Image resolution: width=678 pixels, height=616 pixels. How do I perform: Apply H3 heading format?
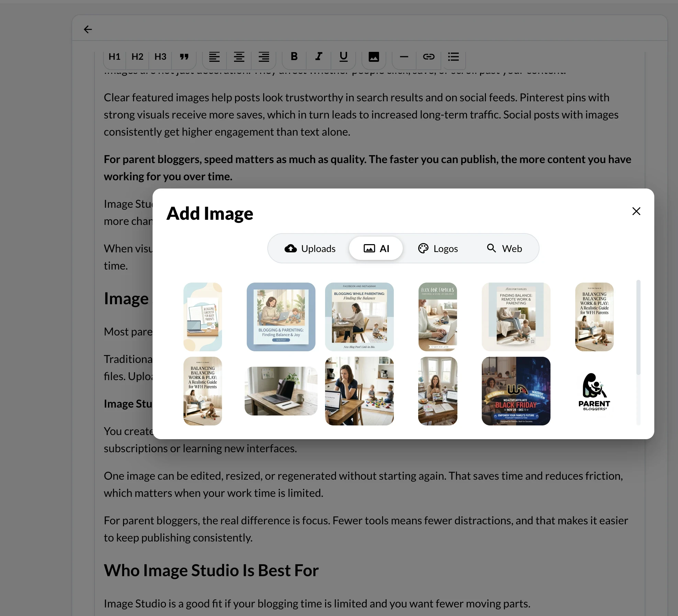coord(160,57)
